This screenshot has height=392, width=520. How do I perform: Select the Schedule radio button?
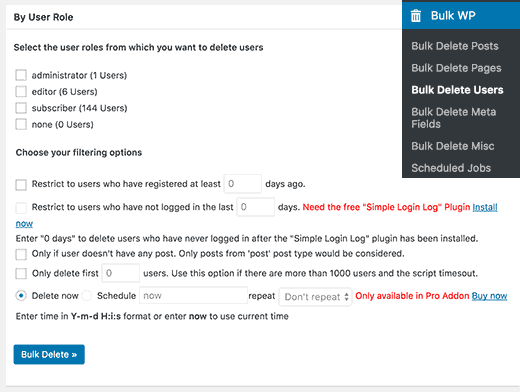coord(87,296)
